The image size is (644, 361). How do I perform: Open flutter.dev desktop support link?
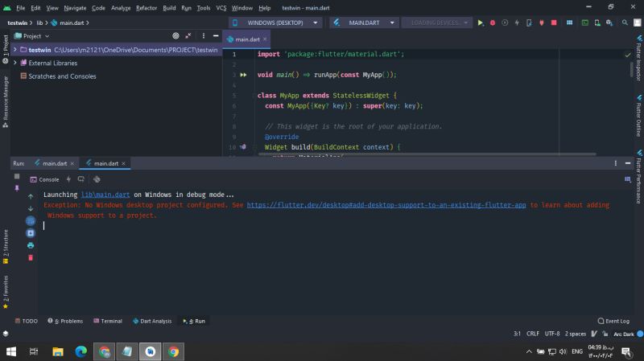pyautogui.click(x=386, y=205)
